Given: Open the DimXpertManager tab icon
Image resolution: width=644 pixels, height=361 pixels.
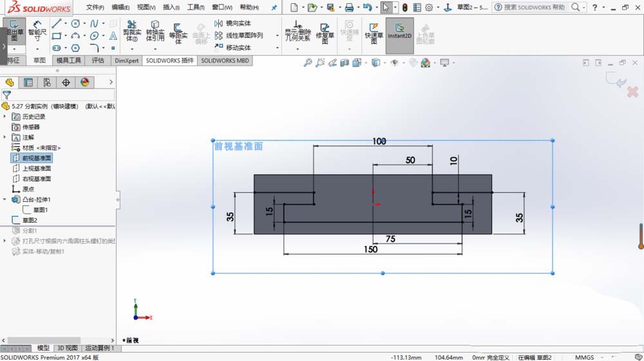Looking at the screenshot, I should 66,82.
